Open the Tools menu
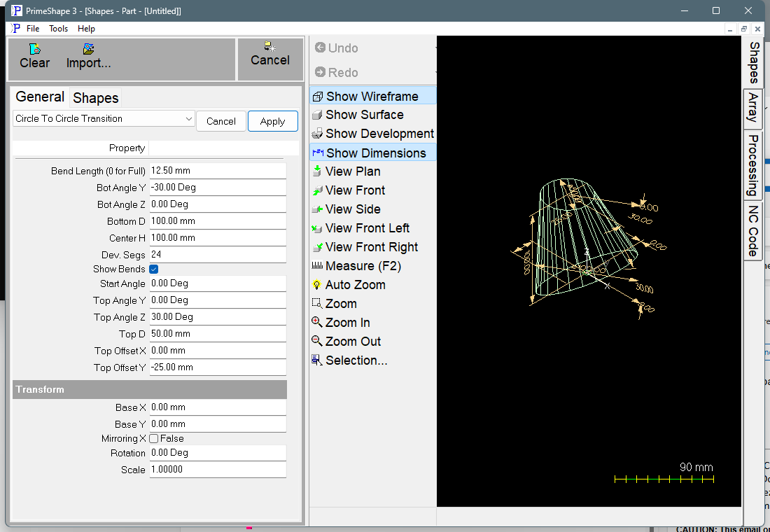Screen dimensions: 770x532 (x=58, y=29)
